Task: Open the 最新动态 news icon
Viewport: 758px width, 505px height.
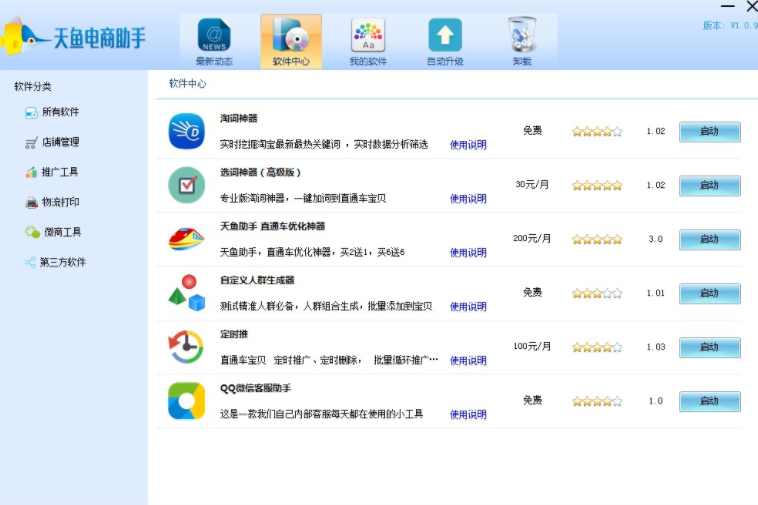Action: point(214,35)
